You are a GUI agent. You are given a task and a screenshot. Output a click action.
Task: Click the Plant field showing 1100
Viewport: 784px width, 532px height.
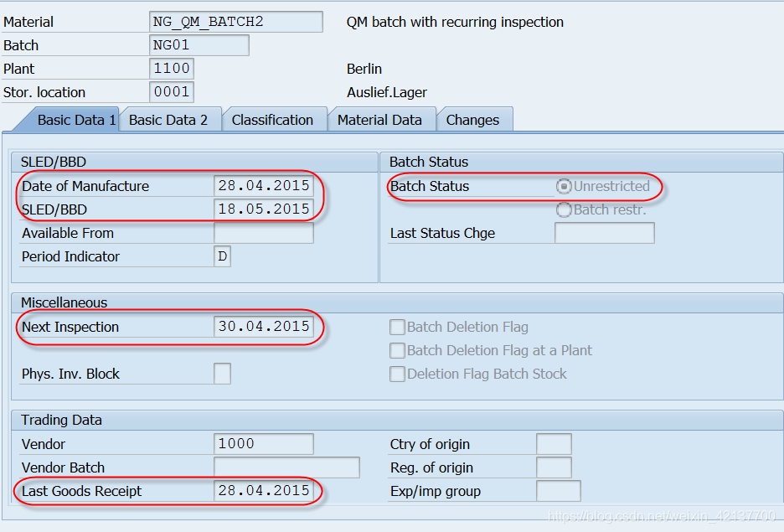point(171,68)
